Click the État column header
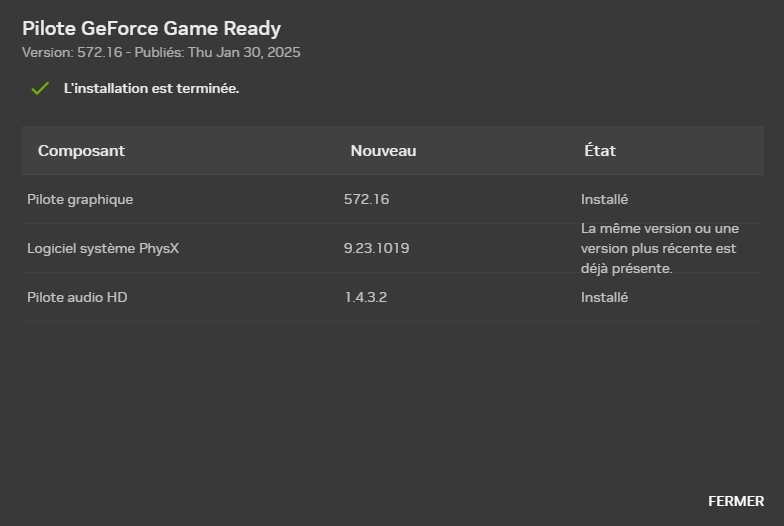Screen dimensions: 784x526 point(600,151)
